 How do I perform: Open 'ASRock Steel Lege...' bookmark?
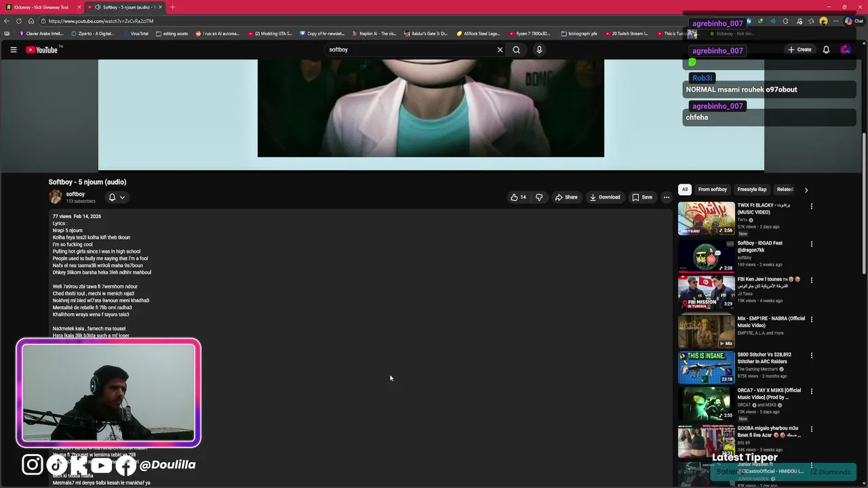pos(478,33)
